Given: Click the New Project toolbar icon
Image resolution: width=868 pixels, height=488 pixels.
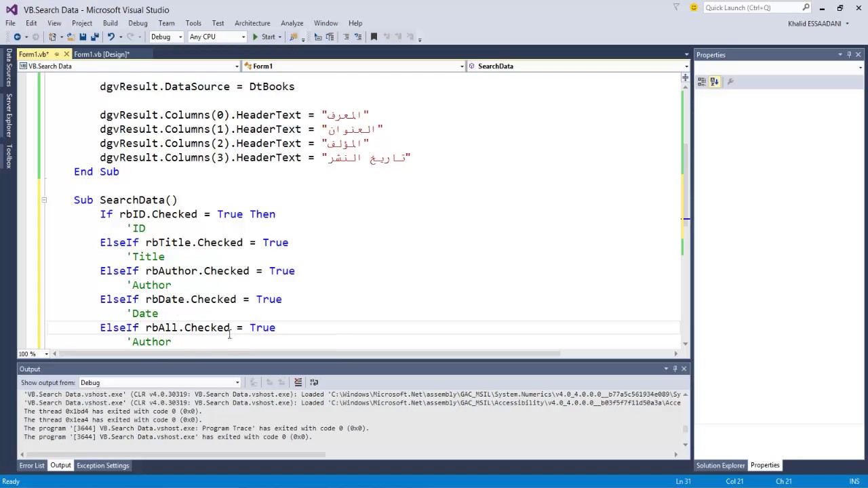Looking at the screenshot, I should click(52, 37).
